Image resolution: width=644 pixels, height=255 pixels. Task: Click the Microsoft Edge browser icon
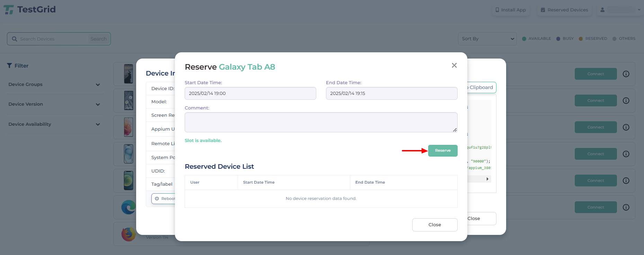point(129,207)
